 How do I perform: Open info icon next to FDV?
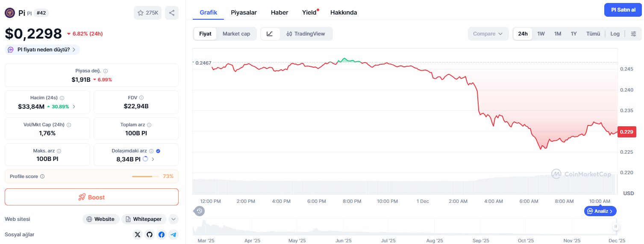pos(141,98)
